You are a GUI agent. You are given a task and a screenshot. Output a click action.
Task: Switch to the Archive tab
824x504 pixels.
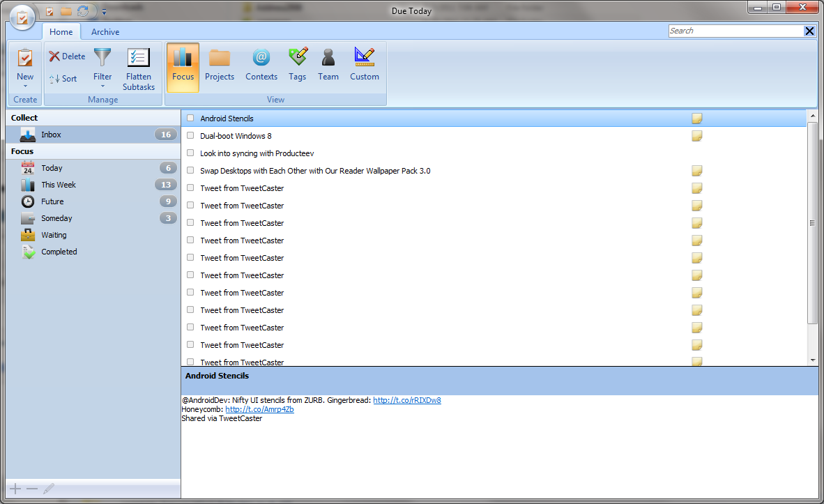click(x=105, y=32)
